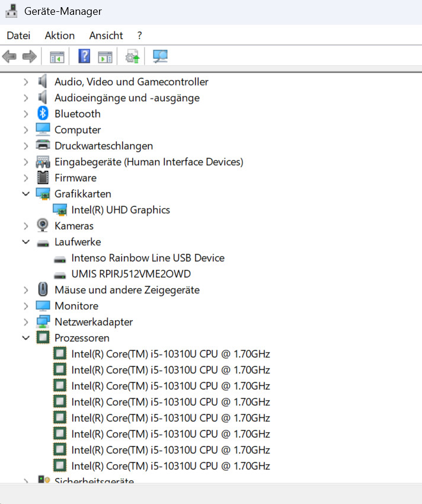The width and height of the screenshot is (422, 504).
Task: Open the Datei menu
Action: click(18, 36)
